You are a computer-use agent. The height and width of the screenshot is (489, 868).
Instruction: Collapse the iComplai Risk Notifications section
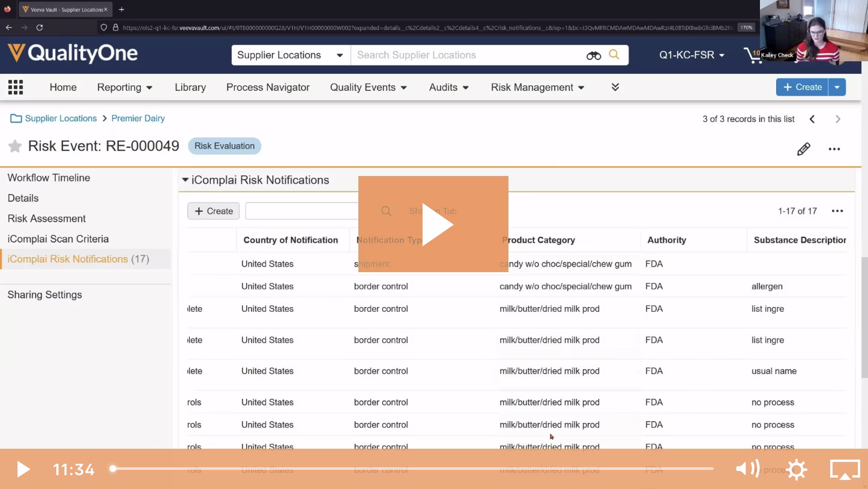[x=185, y=180]
